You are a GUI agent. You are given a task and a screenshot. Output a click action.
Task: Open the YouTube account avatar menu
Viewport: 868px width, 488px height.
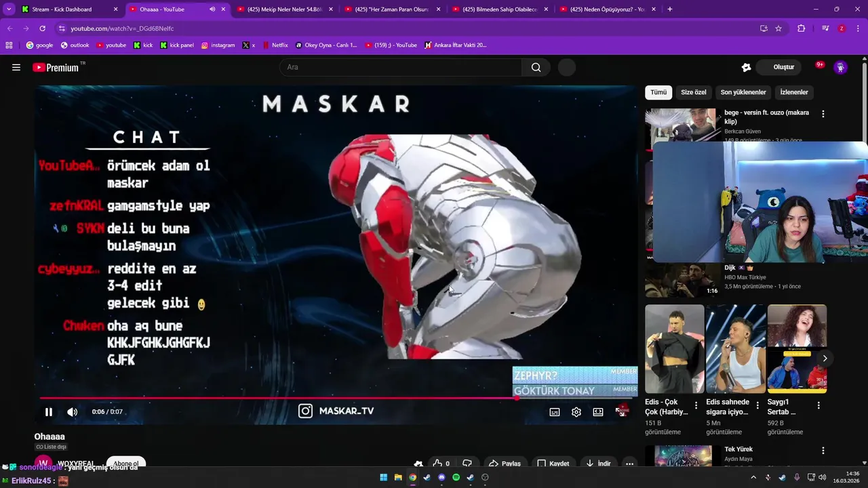click(x=840, y=67)
